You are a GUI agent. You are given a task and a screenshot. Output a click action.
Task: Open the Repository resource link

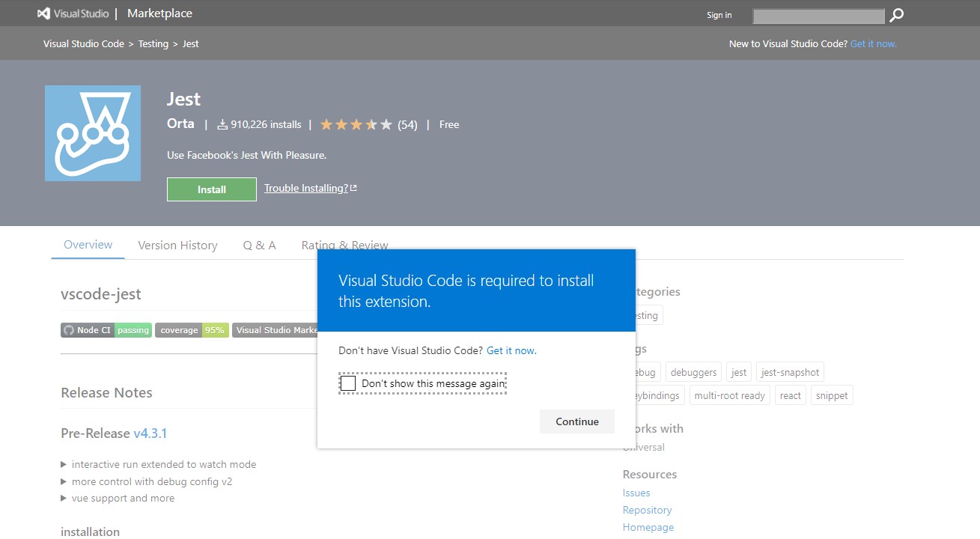[x=648, y=510]
